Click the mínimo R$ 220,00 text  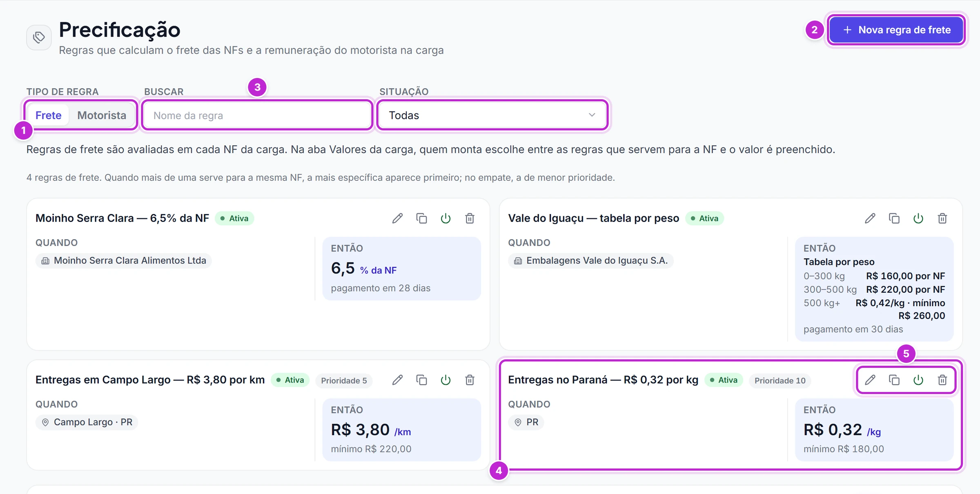pyautogui.click(x=371, y=449)
